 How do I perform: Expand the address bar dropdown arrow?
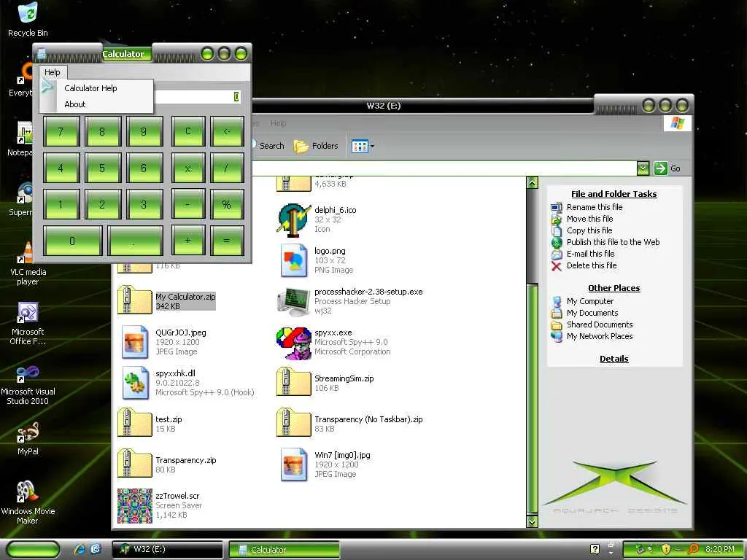(643, 168)
